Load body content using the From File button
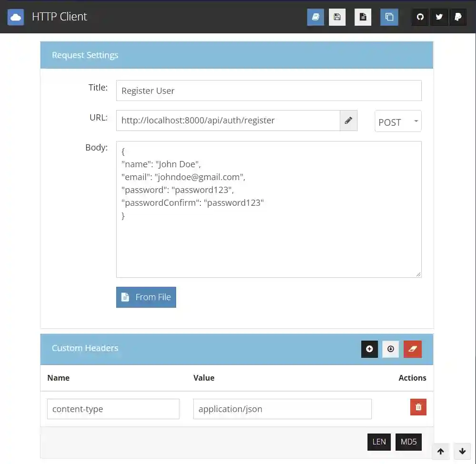 tap(146, 297)
